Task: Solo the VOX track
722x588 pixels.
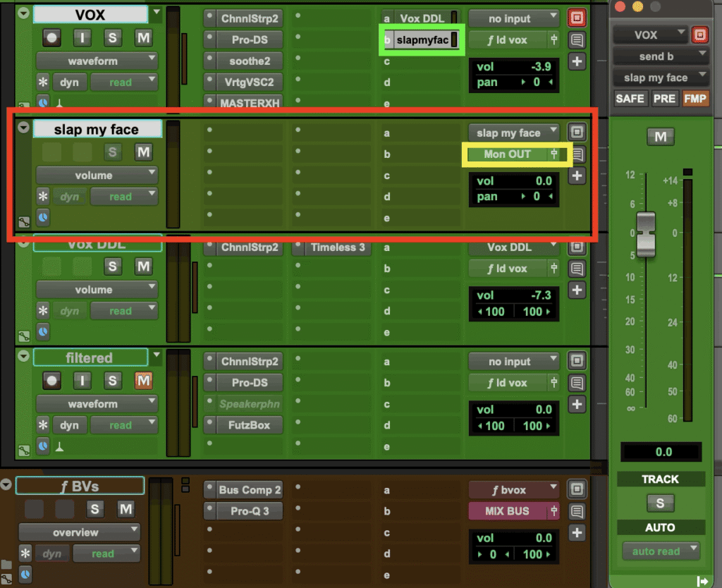Action: point(112,38)
